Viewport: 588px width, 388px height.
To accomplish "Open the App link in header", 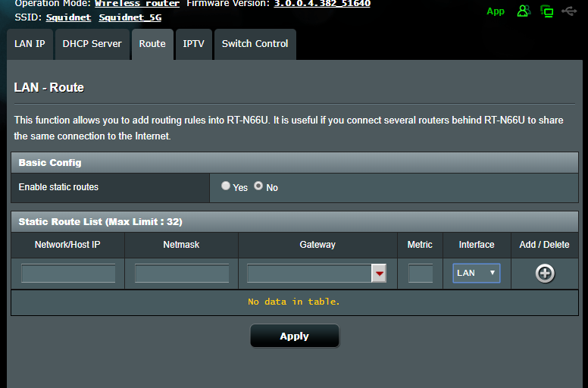I will tap(496, 11).
